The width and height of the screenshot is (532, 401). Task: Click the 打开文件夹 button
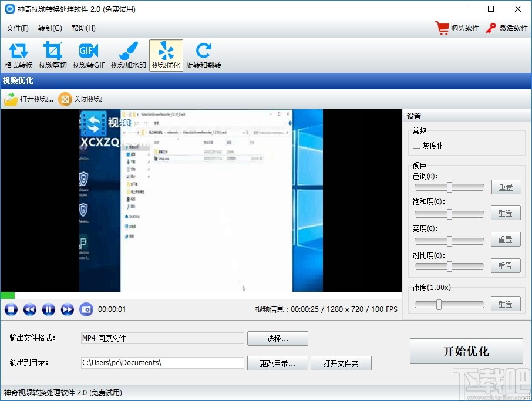(x=341, y=363)
